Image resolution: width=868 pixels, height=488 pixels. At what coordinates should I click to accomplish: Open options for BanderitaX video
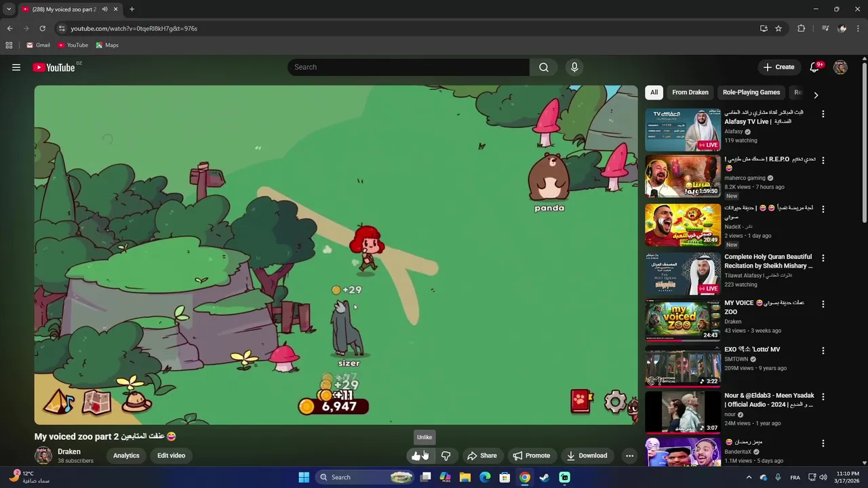click(x=823, y=443)
